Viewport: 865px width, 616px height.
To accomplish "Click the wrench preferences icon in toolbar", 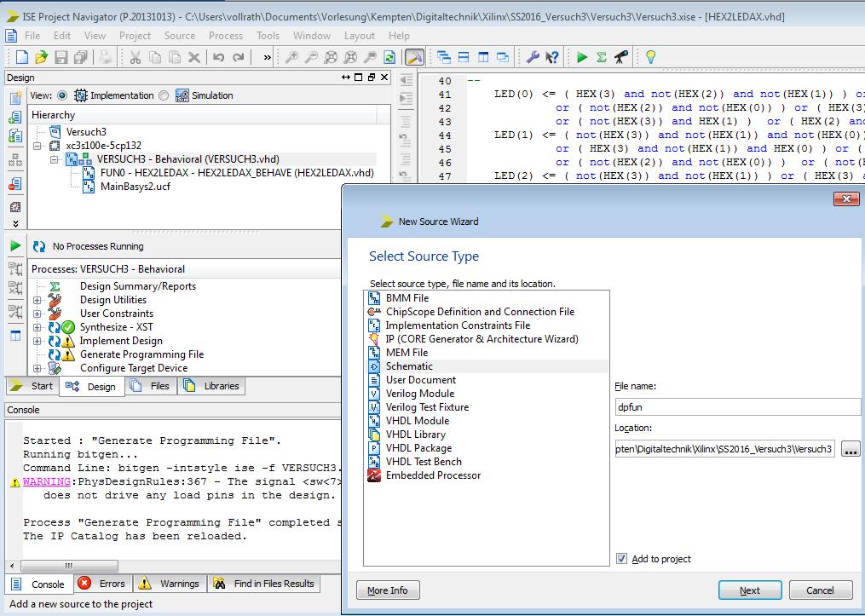I will [x=533, y=57].
